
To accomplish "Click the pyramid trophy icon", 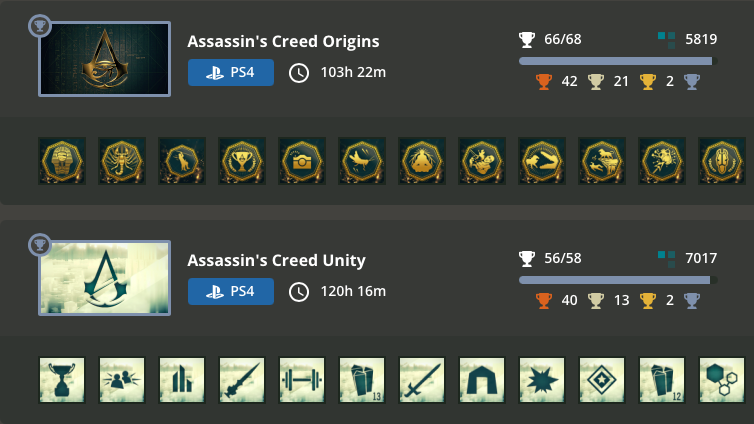I will pyautogui.click(x=422, y=161).
